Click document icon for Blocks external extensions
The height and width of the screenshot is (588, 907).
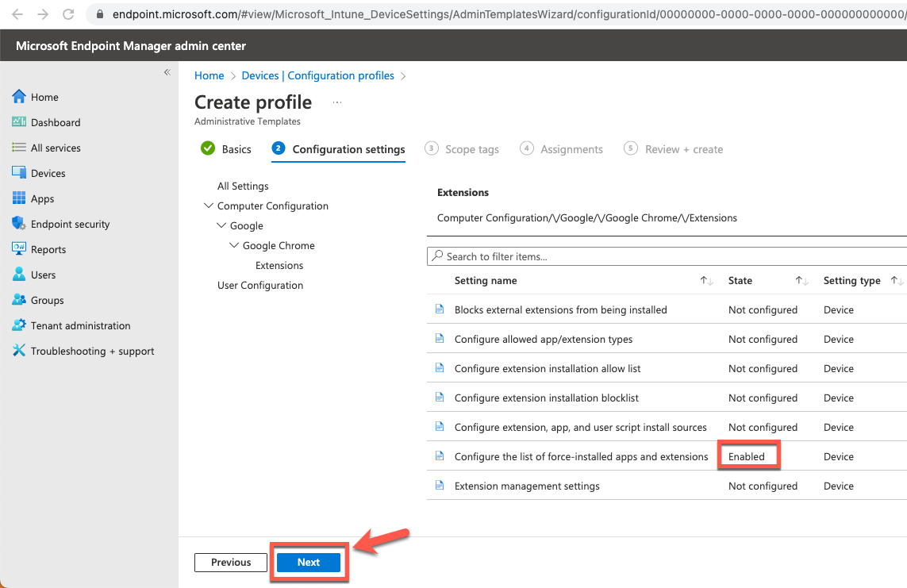pyautogui.click(x=440, y=309)
